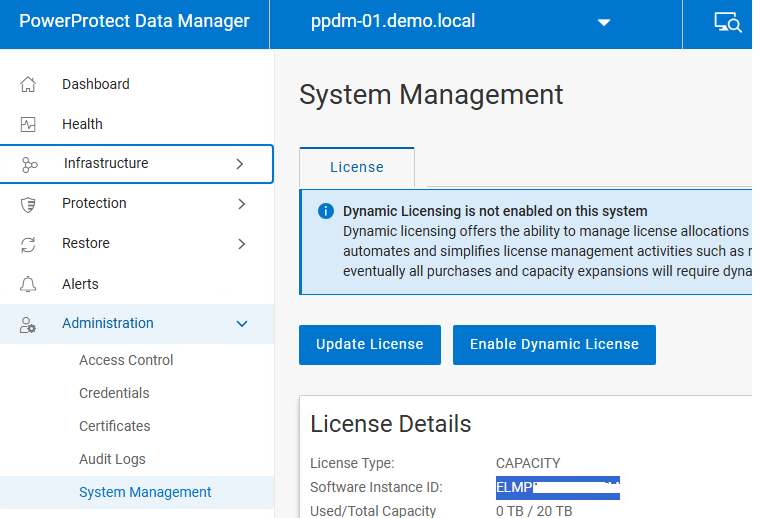Screen dimensions: 761x518
Task: Click 'Dynamic Licensing is not enabled' banner title
Action: pos(495,211)
